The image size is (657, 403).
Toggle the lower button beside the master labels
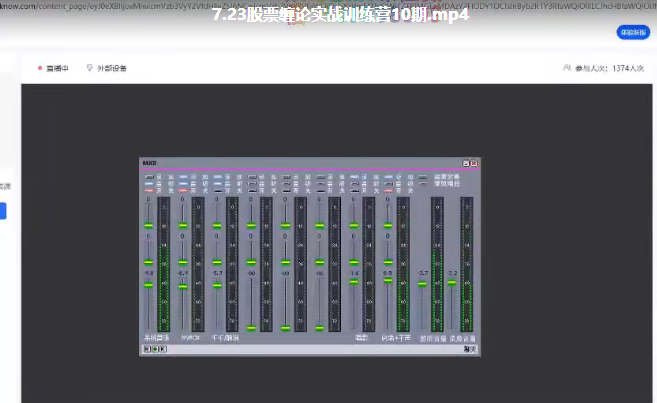[423, 184]
